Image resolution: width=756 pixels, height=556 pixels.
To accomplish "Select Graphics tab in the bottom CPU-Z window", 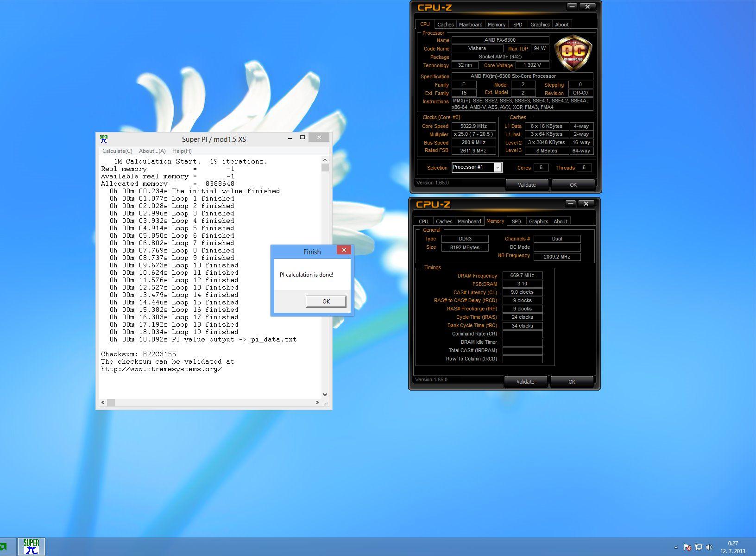I will [538, 221].
